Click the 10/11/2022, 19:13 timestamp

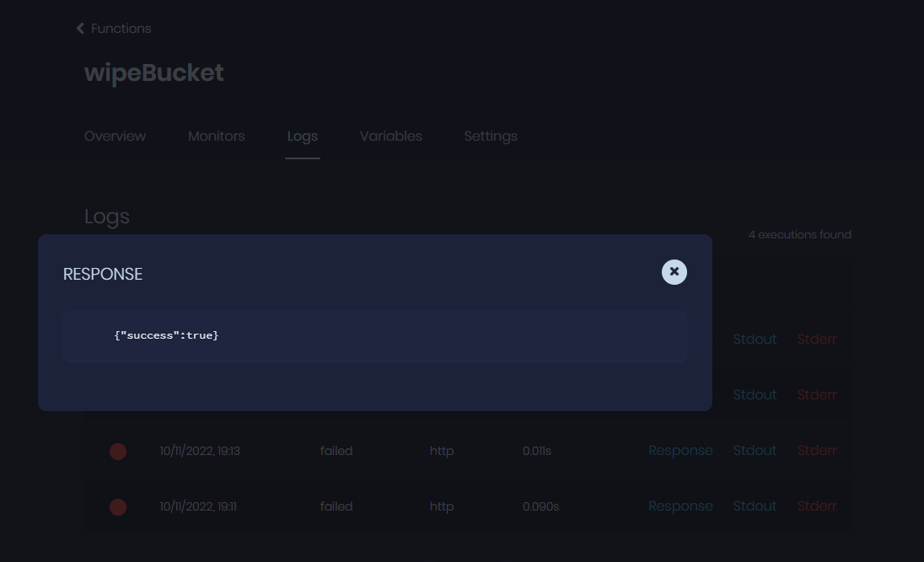(200, 451)
